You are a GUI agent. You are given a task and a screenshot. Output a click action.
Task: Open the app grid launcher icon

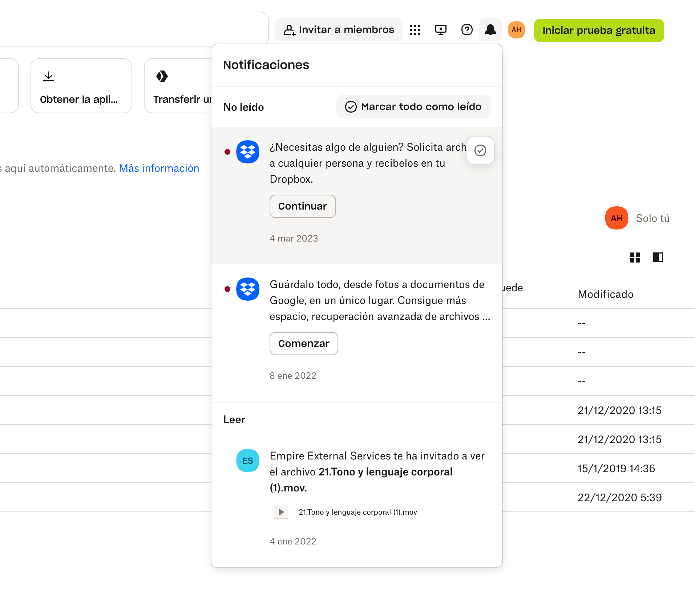tap(415, 30)
